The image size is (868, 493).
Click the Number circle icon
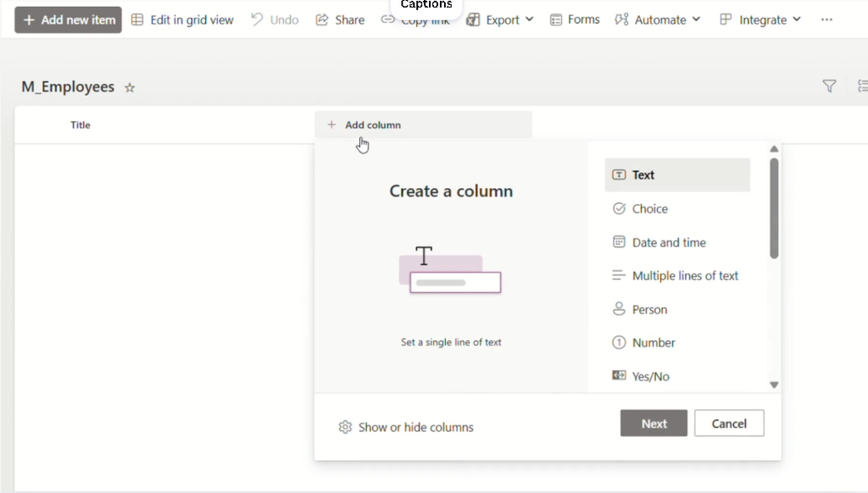[x=619, y=342]
